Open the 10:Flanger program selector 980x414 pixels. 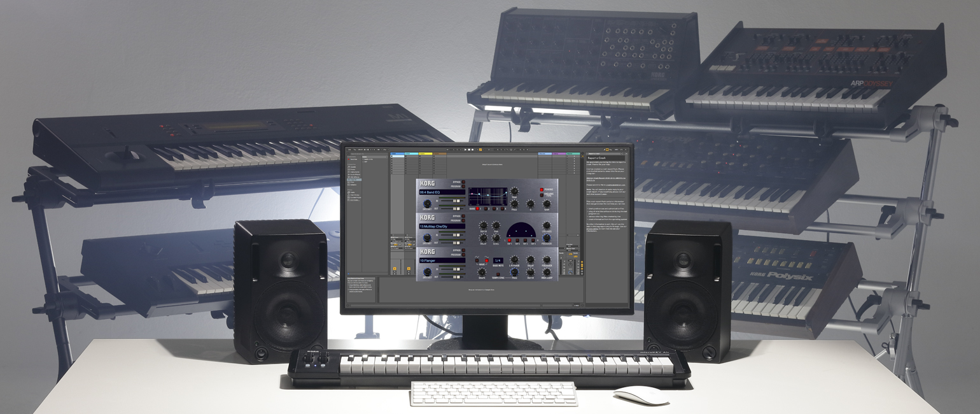442,261
